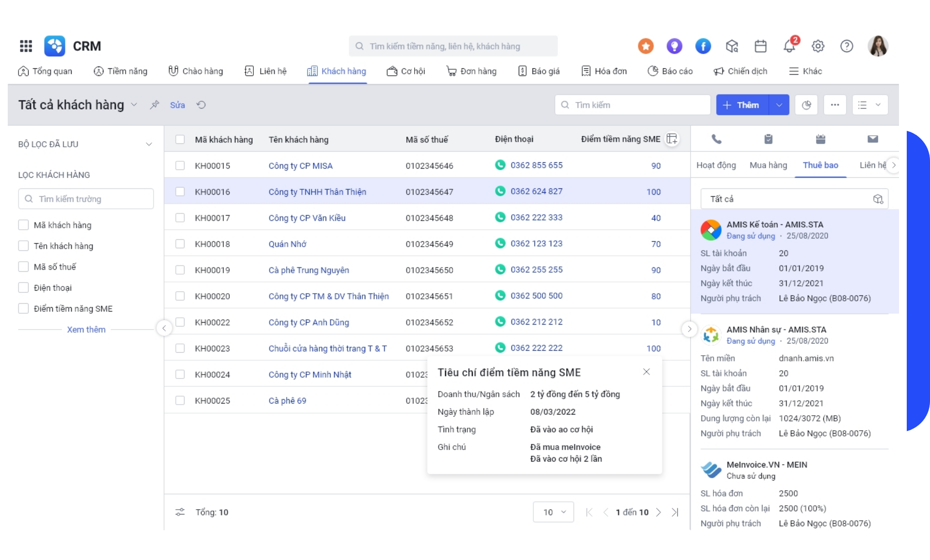Jump to the last page arrow

pos(675,512)
